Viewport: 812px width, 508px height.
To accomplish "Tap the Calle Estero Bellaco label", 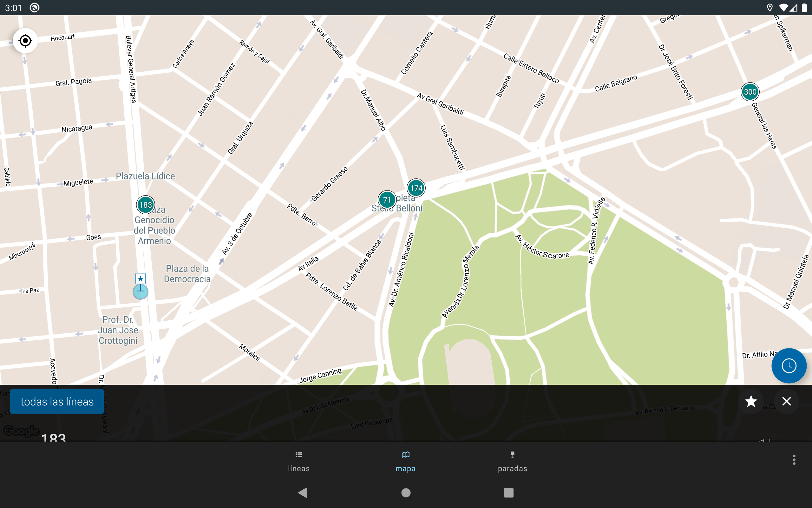I will (x=531, y=69).
